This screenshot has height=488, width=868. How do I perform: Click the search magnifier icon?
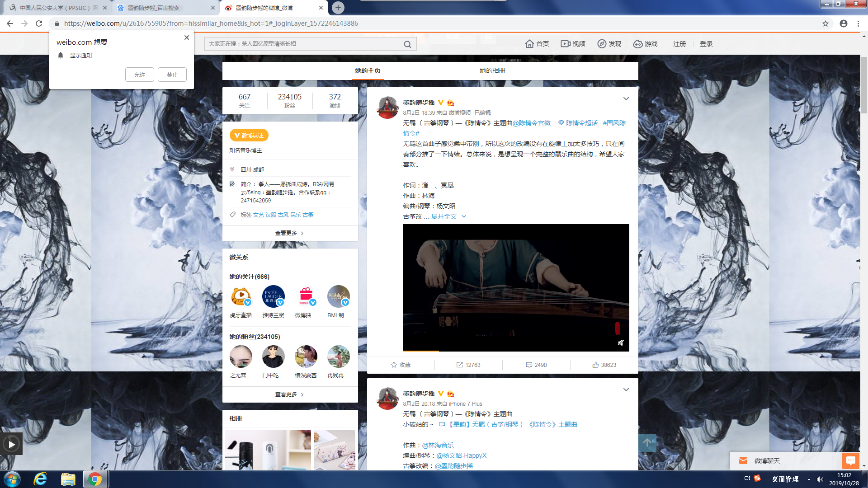click(x=407, y=44)
